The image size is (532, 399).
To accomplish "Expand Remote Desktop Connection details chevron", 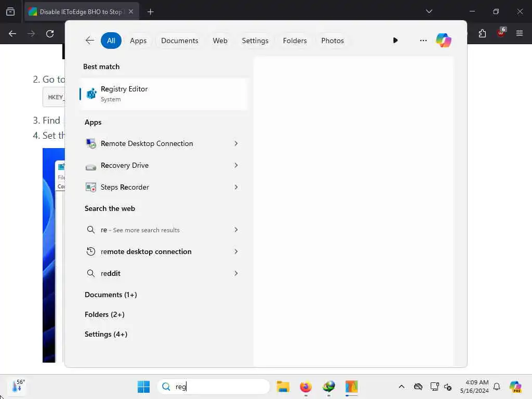I will click(x=236, y=143).
